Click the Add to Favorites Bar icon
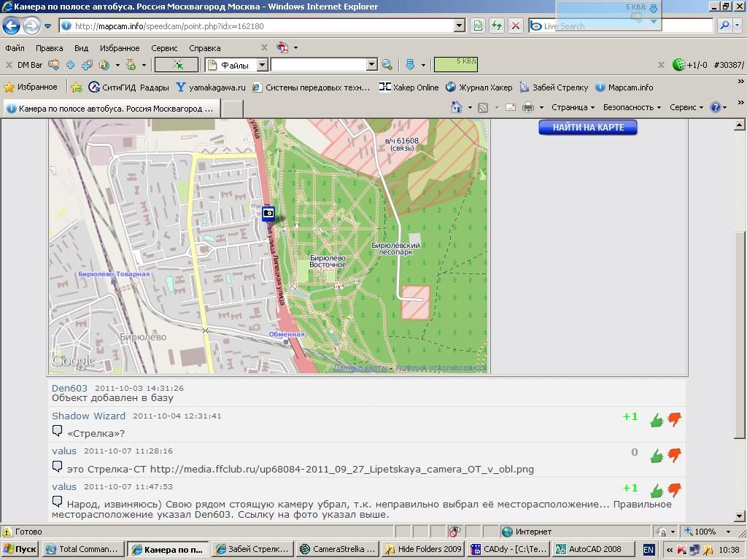 click(x=76, y=87)
